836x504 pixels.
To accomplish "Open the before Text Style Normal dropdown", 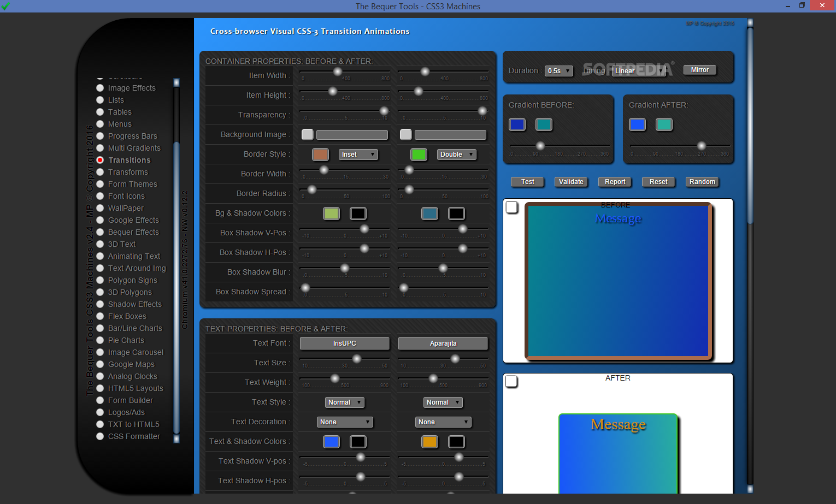I will [345, 402].
